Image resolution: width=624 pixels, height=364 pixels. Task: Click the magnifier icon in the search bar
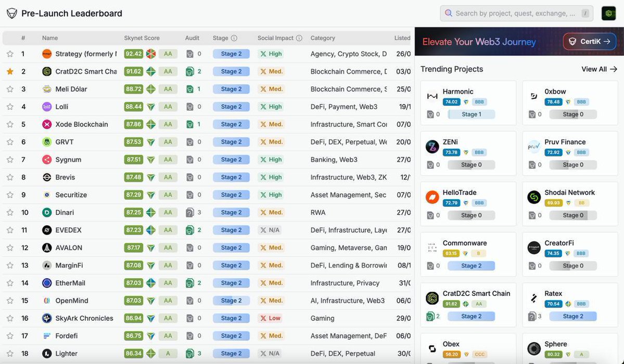[x=449, y=13]
